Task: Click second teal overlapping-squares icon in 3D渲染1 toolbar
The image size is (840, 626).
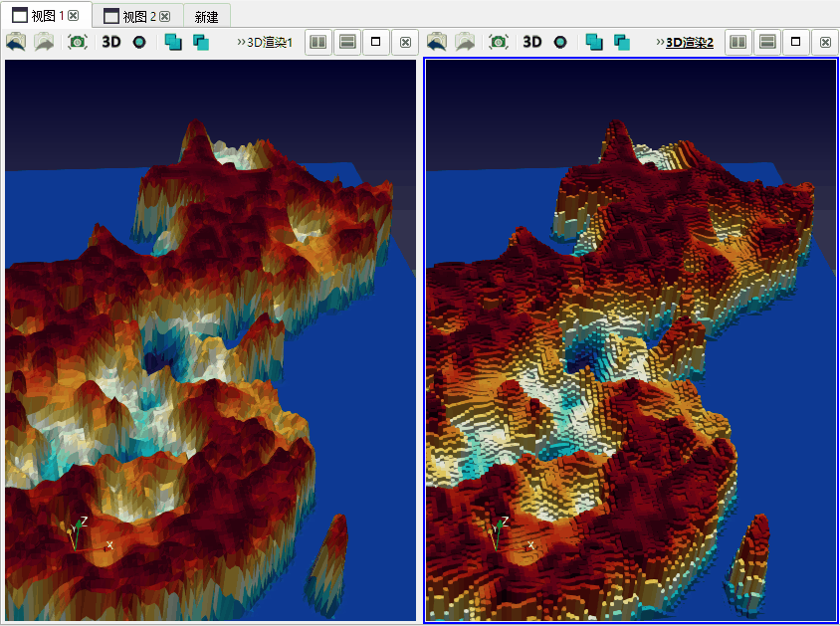Action: tap(201, 42)
